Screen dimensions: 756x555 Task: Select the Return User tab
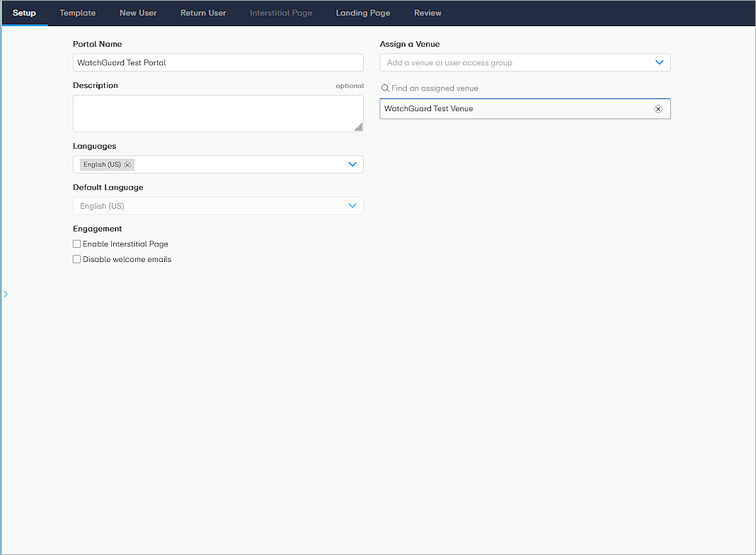click(203, 12)
